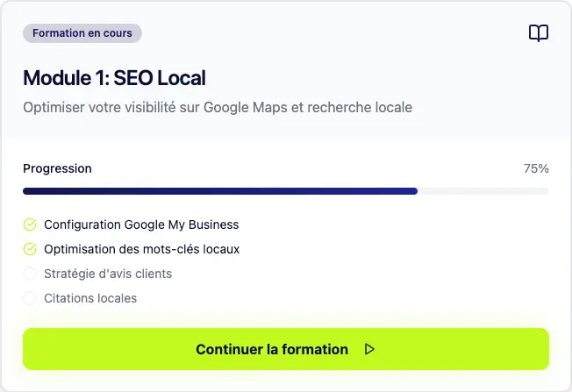Toggle the empty circle beside Citations locales
The image size is (572, 392).
(30, 298)
